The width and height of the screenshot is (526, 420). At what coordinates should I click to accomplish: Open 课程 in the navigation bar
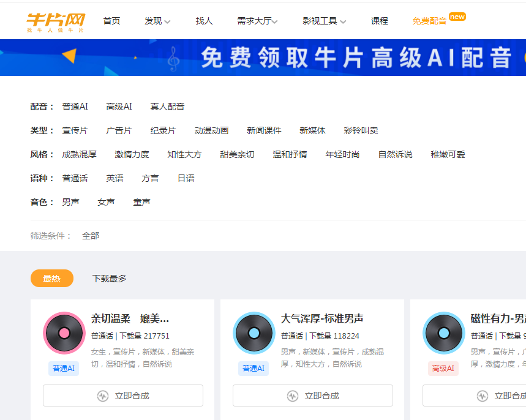(380, 21)
